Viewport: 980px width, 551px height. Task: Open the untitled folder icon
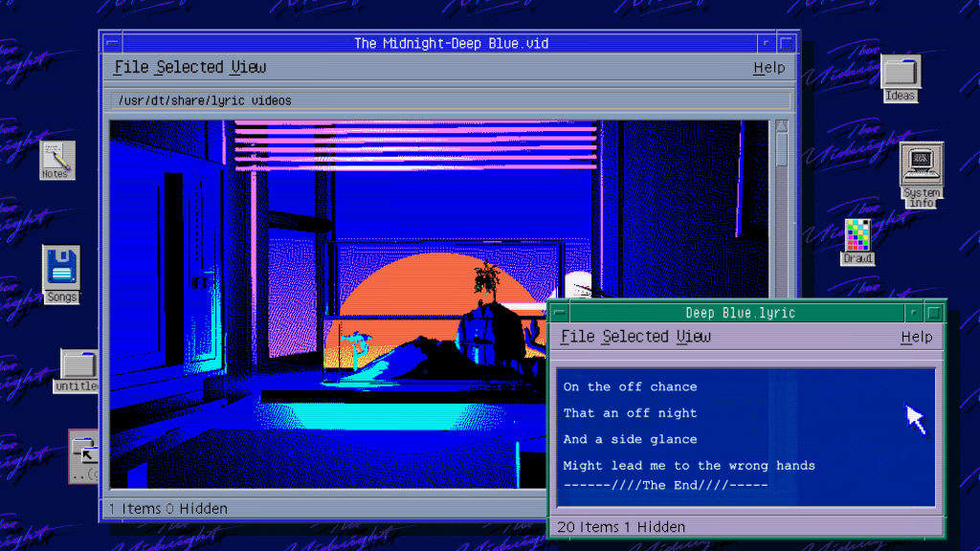tap(77, 370)
